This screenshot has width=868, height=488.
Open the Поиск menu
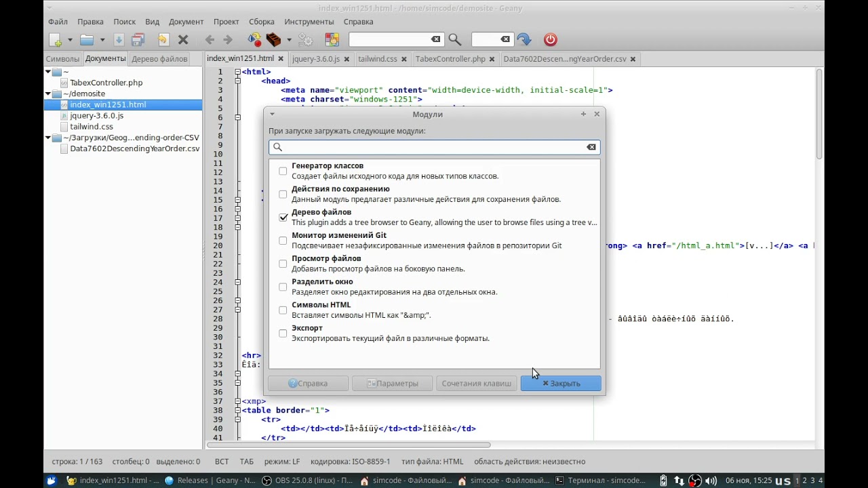[125, 22]
